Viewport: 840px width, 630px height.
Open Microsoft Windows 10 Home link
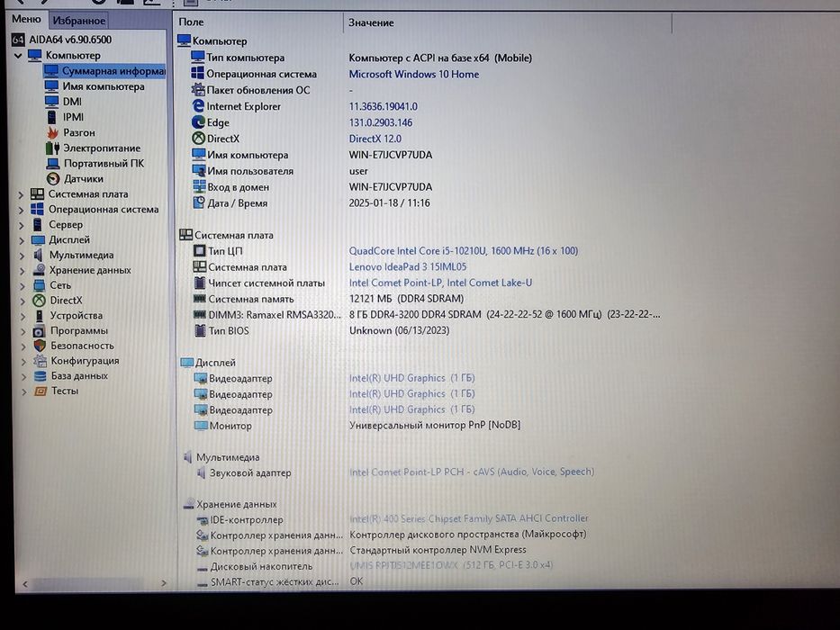pyautogui.click(x=413, y=74)
